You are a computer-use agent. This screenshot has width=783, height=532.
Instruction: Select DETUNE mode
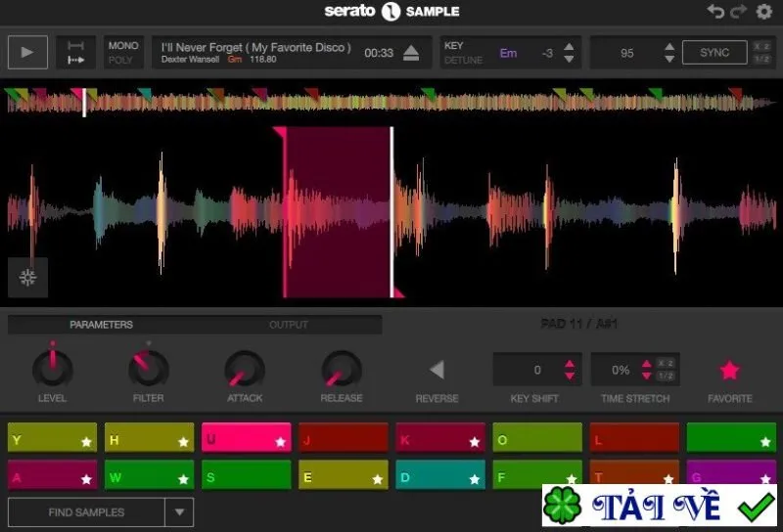click(463, 60)
